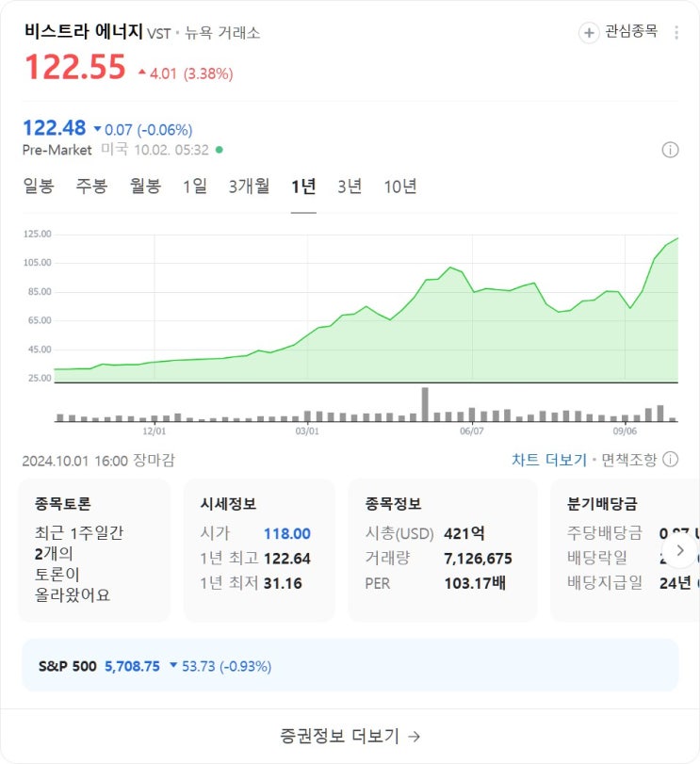700x764 pixels.
Task: Open the 시세정보 card
Action: (259, 550)
